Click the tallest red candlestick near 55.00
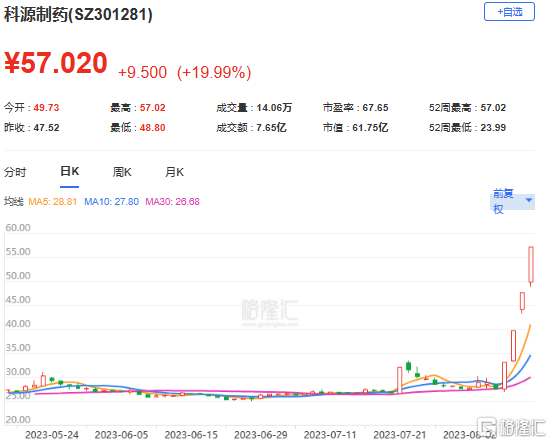Image resolution: width=552 pixels, height=444 pixels. tap(531, 265)
